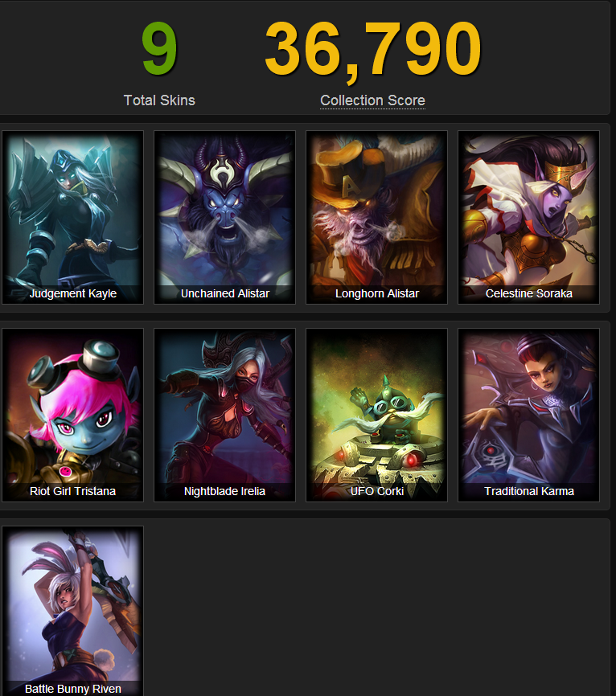Click the Total Skins label
The height and width of the screenshot is (696, 616).
[x=159, y=100]
